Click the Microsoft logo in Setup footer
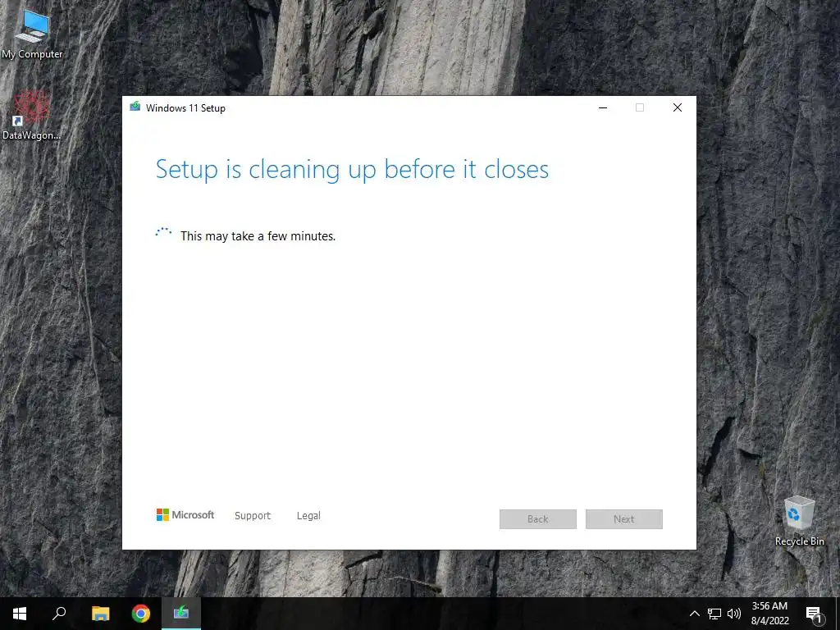Viewport: 840px width, 630px height. coord(185,515)
